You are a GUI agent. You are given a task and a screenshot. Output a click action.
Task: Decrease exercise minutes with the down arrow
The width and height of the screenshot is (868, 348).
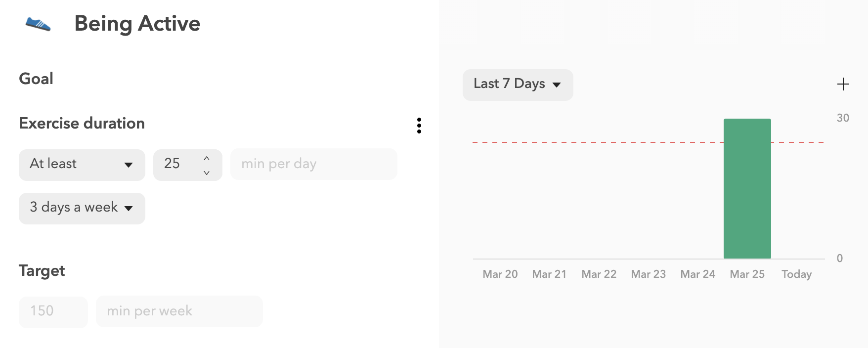pyautogui.click(x=207, y=173)
